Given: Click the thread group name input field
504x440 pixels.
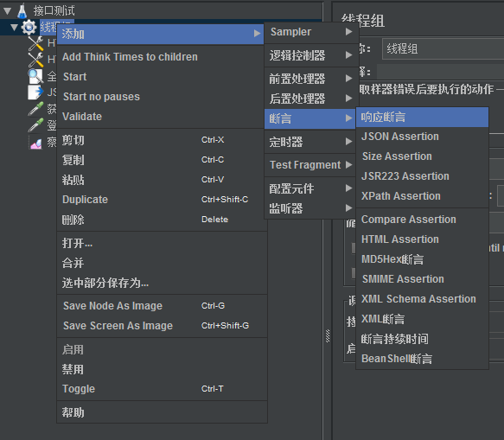Looking at the screenshot, I should [x=443, y=49].
